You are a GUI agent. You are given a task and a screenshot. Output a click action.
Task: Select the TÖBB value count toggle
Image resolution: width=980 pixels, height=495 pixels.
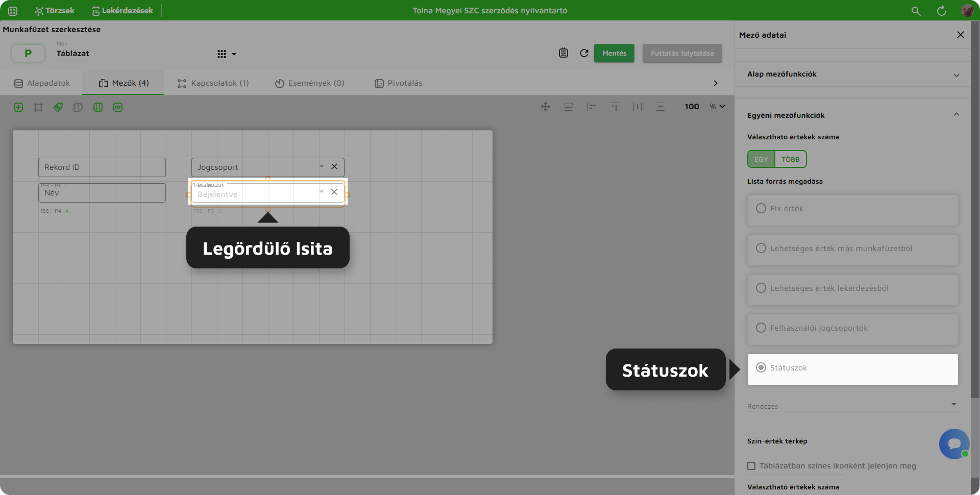point(791,159)
